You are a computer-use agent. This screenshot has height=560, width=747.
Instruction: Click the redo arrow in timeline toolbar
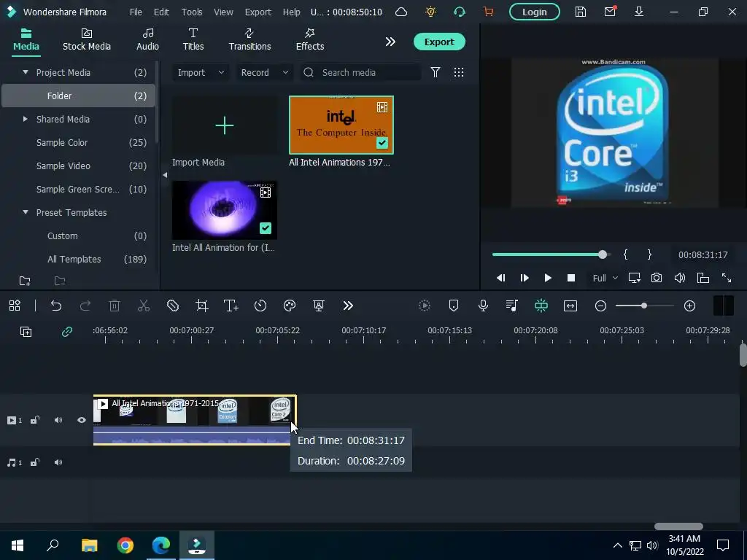pyautogui.click(x=85, y=306)
